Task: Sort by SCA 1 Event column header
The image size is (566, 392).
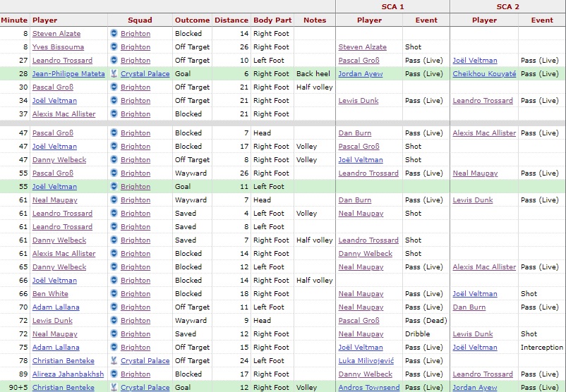Action: tap(426, 20)
